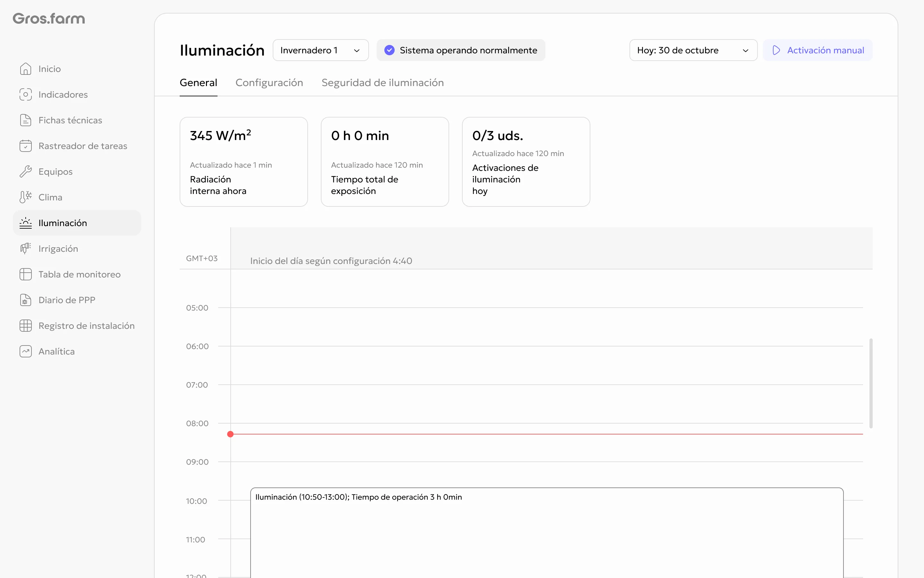The image size is (924, 578).
Task: Click 'Inicio del día según configuración 4:40' text
Action: [x=331, y=261]
